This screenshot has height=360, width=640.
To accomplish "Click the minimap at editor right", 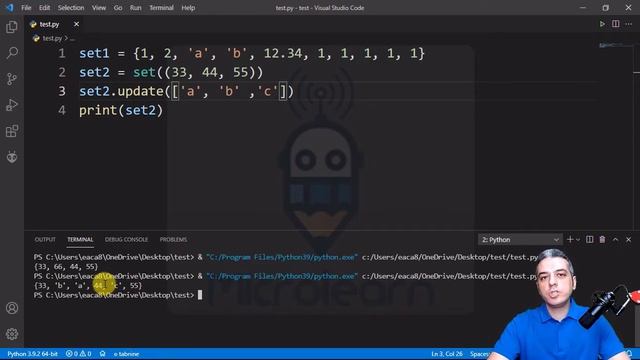I will [x=616, y=45].
